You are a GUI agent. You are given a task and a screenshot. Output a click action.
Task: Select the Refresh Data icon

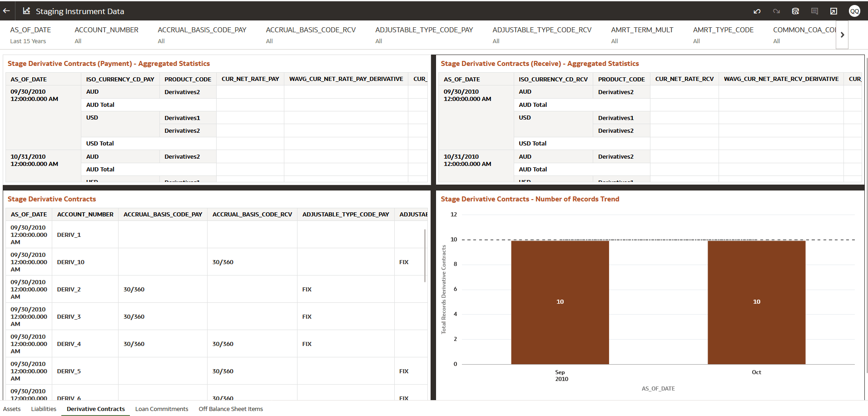tap(795, 11)
